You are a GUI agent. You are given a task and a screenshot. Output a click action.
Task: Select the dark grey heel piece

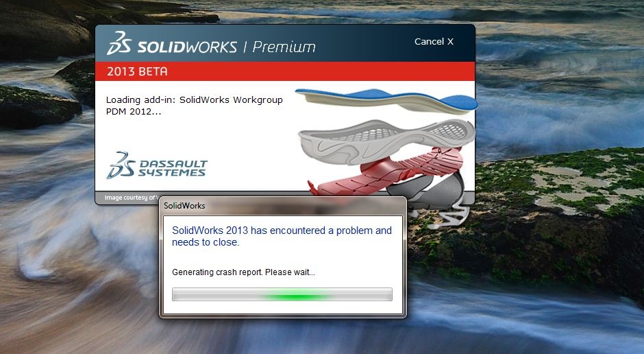click(427, 188)
